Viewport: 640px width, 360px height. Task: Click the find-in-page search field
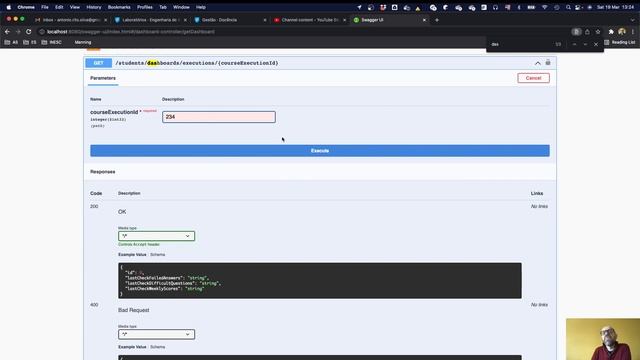coord(520,44)
